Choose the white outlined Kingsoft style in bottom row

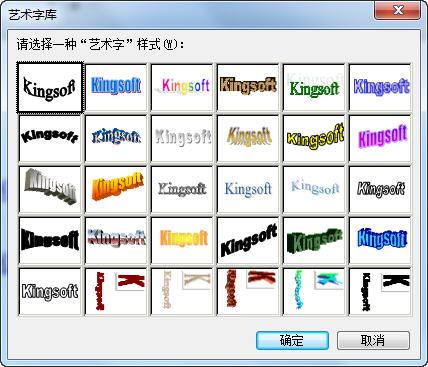point(50,291)
